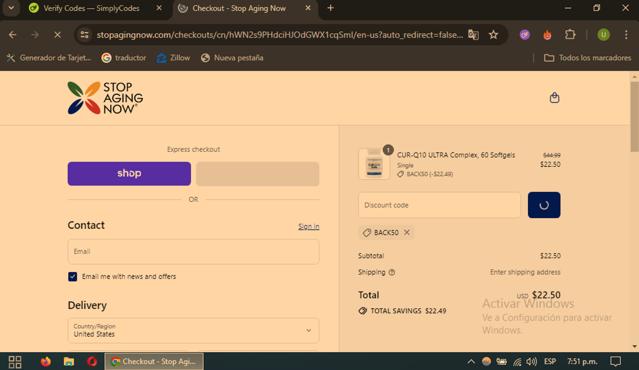Open the Todos los marcadores folder
639x370 pixels.
pyautogui.click(x=587, y=58)
